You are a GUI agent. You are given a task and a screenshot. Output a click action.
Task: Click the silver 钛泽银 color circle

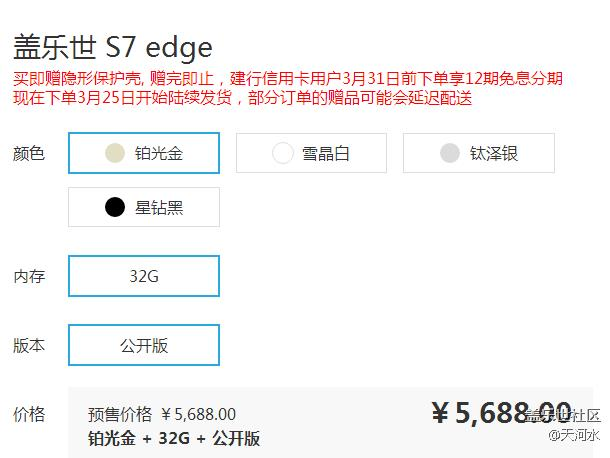click(450, 153)
